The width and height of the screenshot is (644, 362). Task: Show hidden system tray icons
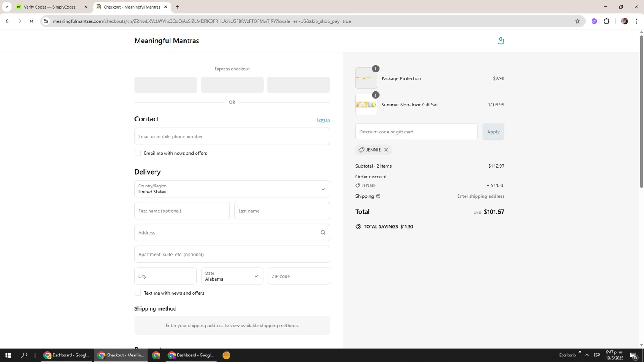(587, 355)
